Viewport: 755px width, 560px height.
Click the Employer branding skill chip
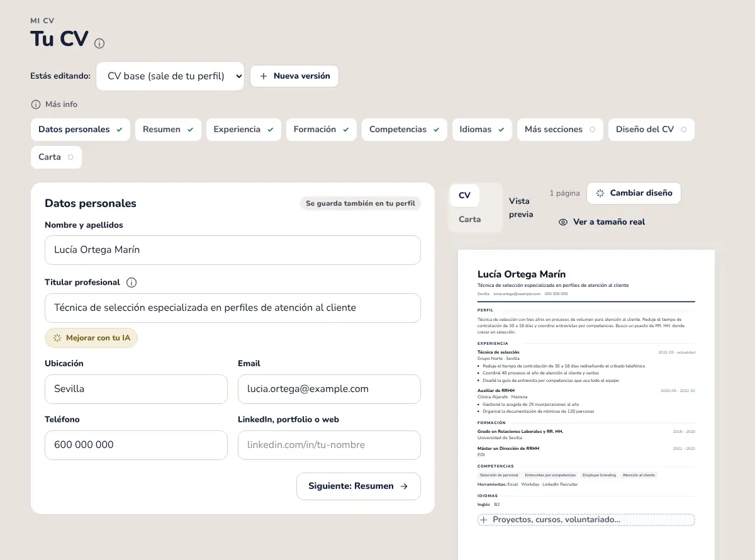coord(599,475)
